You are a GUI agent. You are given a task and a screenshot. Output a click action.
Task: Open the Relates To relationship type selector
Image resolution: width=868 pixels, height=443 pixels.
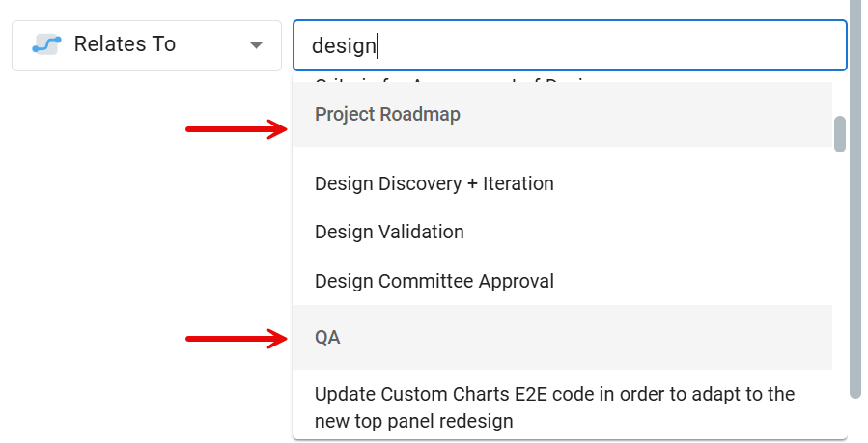147,45
